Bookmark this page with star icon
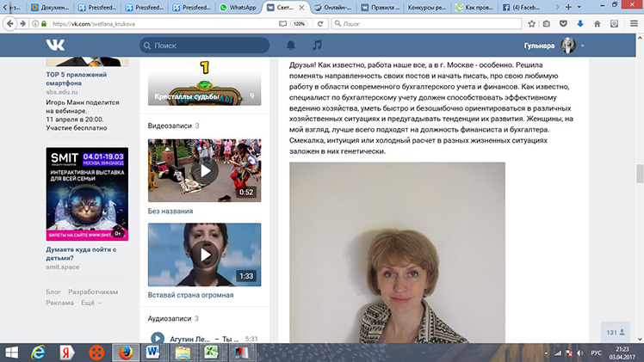The height and width of the screenshot is (362, 644). point(531,24)
